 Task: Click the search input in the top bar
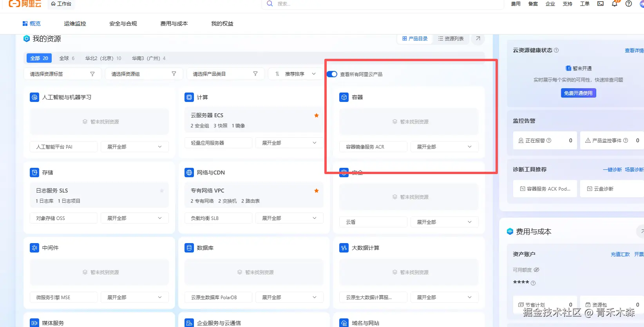[x=383, y=4]
